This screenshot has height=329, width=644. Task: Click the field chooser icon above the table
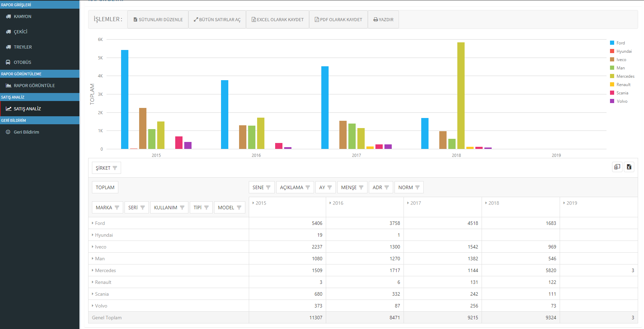pos(617,167)
